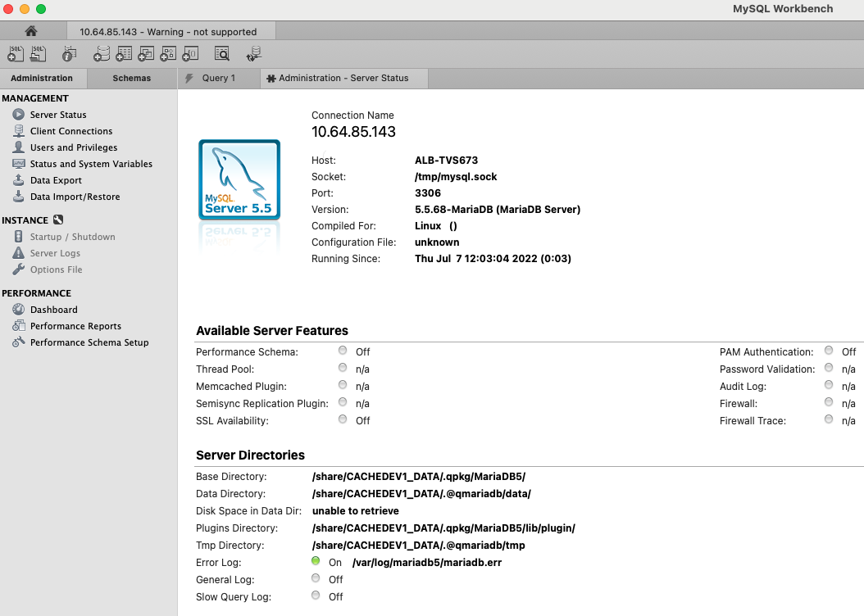This screenshot has height=616, width=864.
Task: Create a new stored procedure icon
Action: click(168, 53)
